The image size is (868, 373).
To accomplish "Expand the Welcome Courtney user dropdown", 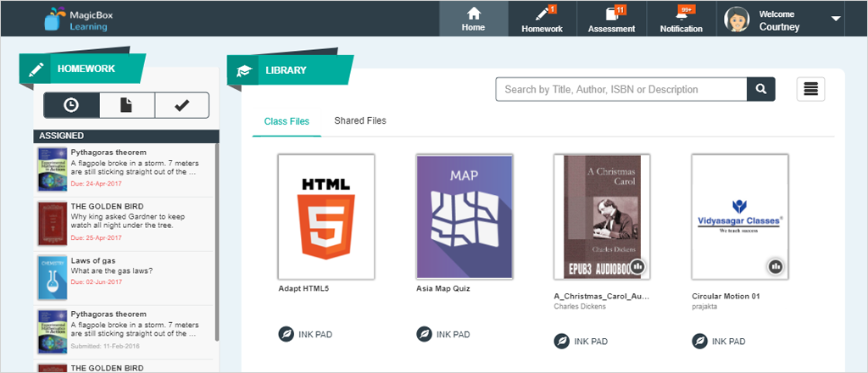I will tap(836, 19).
